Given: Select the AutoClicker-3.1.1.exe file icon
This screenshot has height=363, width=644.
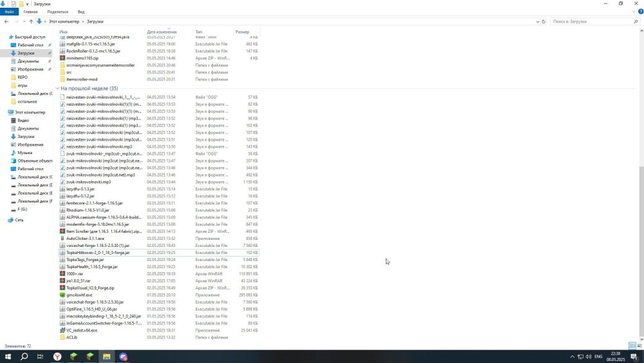Looking at the screenshot, I should pyautogui.click(x=62, y=239).
